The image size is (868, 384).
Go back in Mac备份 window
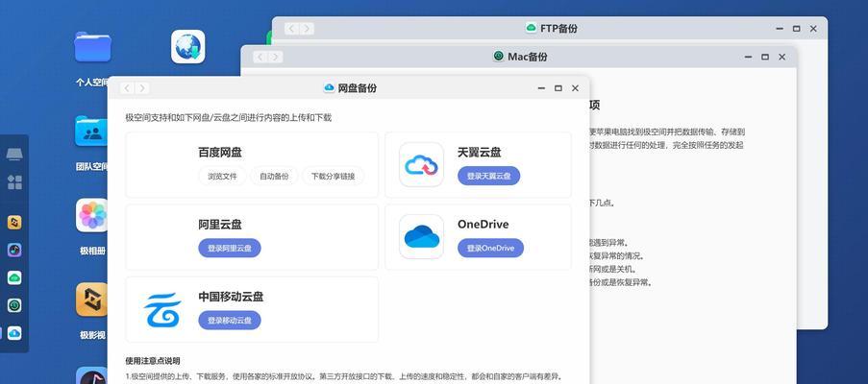(260, 57)
